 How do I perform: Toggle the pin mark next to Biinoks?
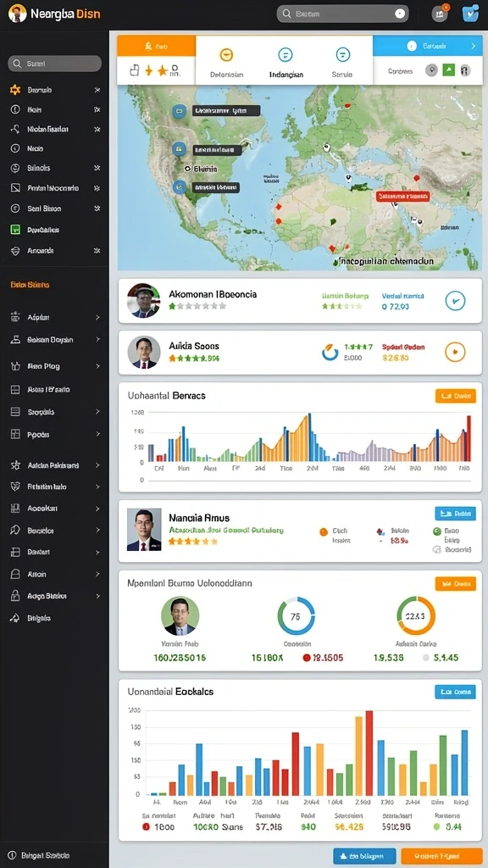click(97, 168)
